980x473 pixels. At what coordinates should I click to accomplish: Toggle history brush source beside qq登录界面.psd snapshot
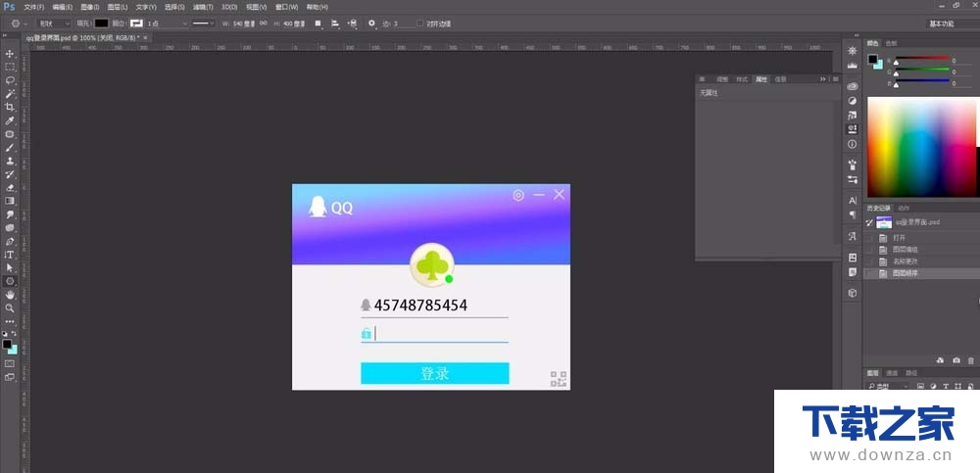[x=869, y=222]
